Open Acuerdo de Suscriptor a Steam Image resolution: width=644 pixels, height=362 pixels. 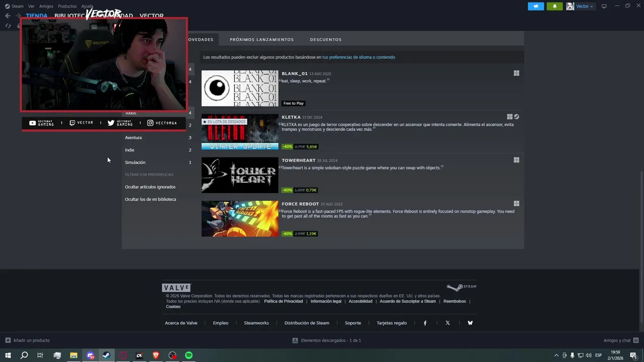pyautogui.click(x=408, y=301)
